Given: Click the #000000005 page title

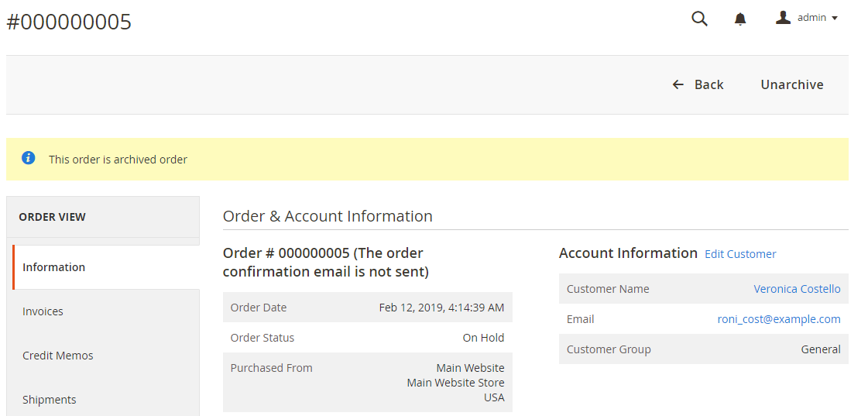Looking at the screenshot, I should point(69,22).
